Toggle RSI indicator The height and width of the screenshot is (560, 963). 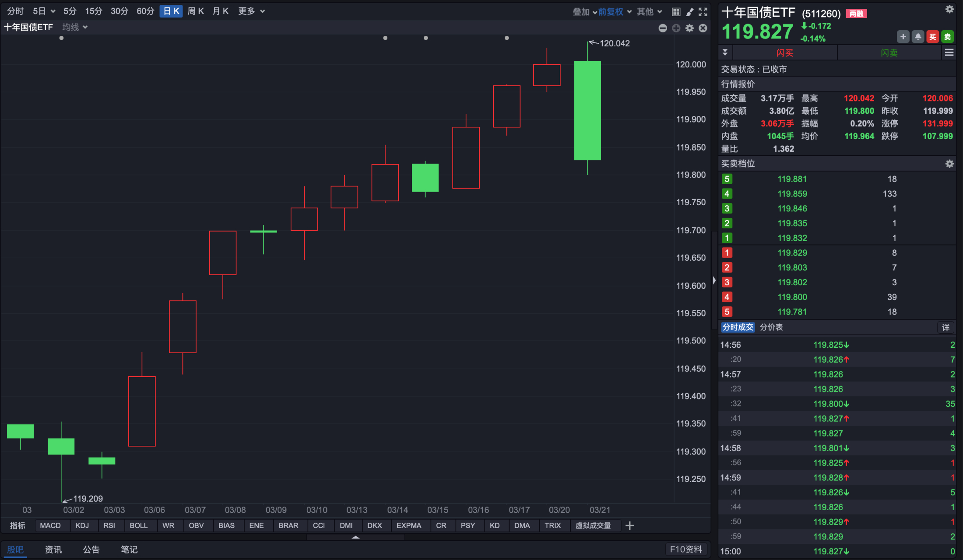click(x=109, y=525)
